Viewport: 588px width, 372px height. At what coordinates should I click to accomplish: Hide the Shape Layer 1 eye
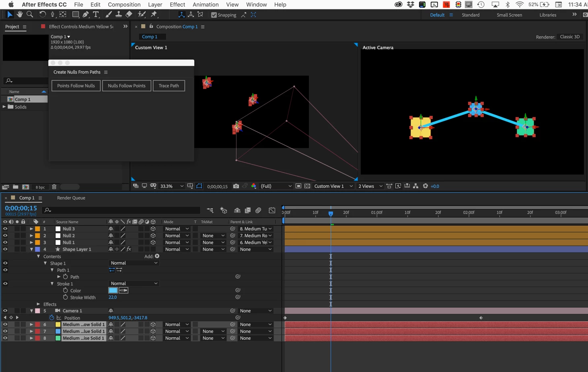coord(5,249)
